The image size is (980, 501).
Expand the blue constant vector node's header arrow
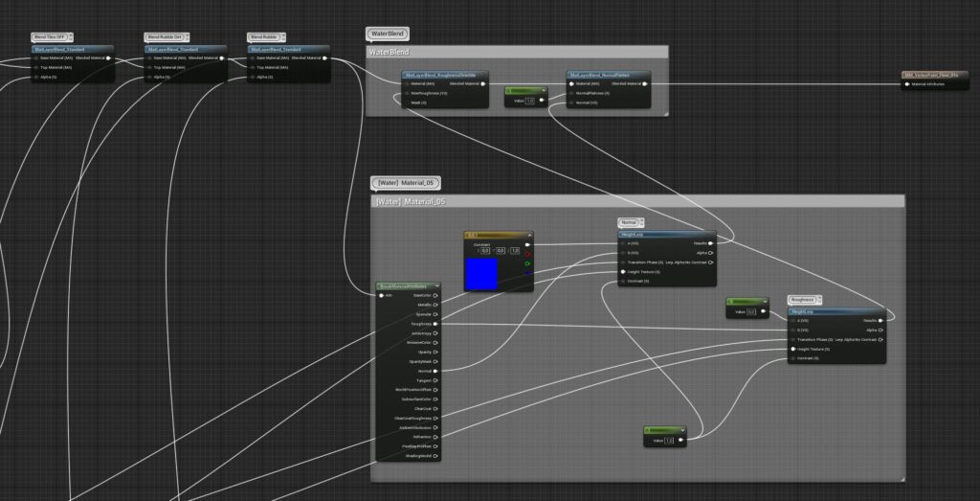pos(527,235)
